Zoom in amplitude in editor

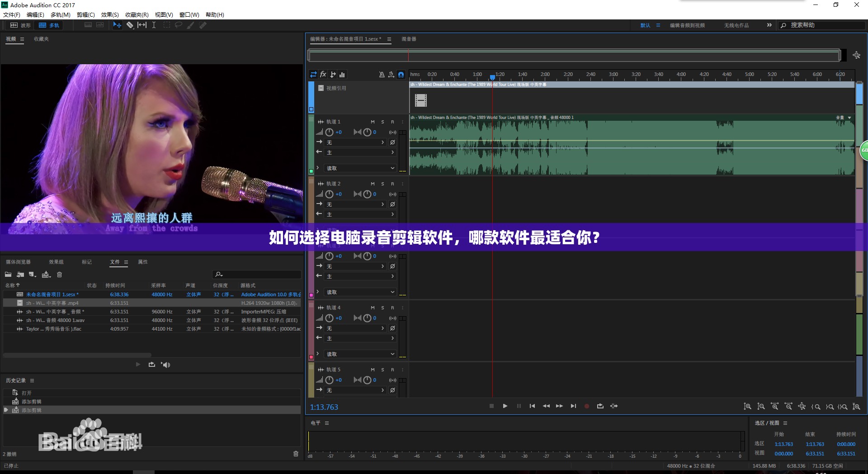pos(747,407)
